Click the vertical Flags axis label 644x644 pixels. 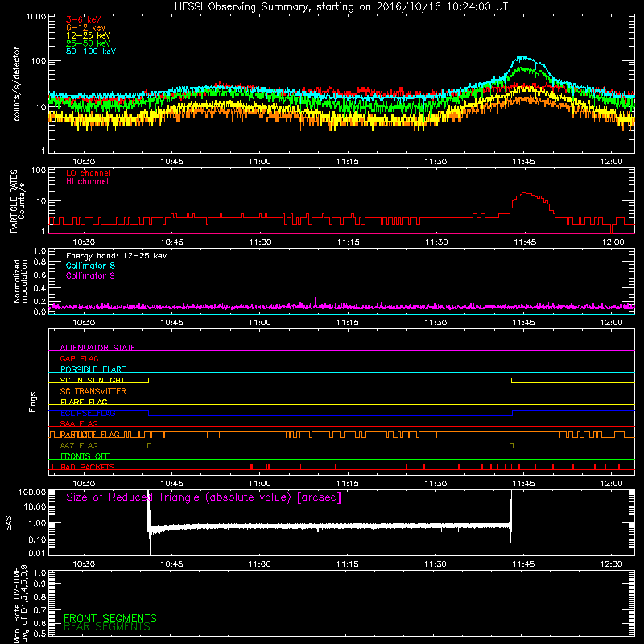point(33,402)
